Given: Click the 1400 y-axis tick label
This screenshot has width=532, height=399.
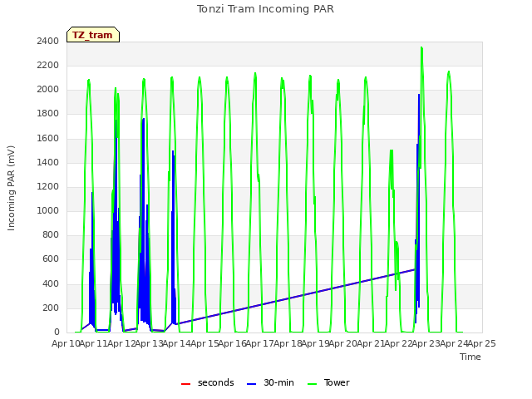Looking at the screenshot, I should point(48,163).
